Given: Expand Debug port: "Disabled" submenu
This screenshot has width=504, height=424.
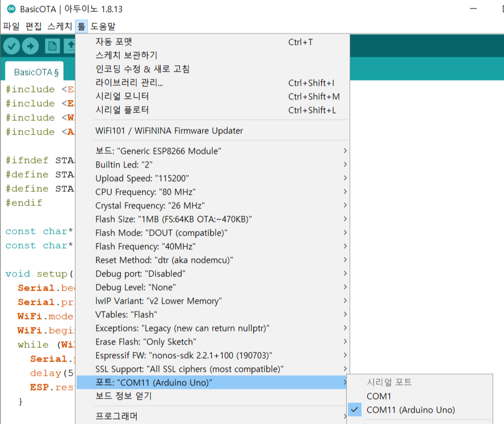Looking at the screenshot, I should [x=212, y=274].
